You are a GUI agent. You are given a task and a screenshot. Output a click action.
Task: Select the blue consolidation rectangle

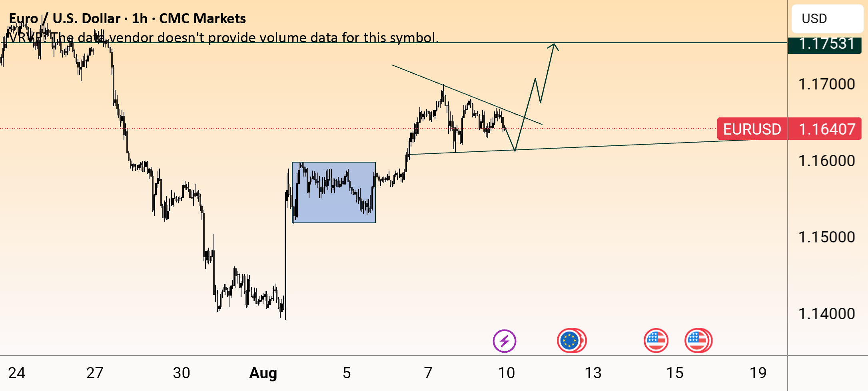[x=334, y=192]
